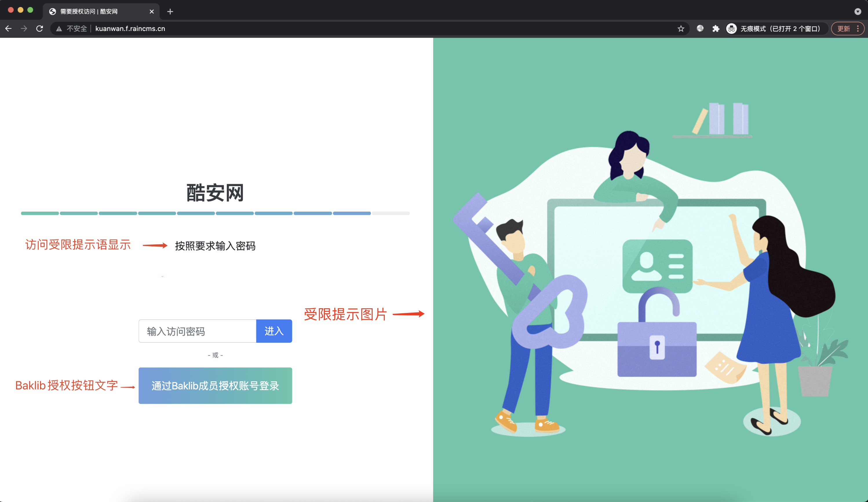Click the 输入访问密码 password field
This screenshot has height=502, width=868.
[x=197, y=331]
